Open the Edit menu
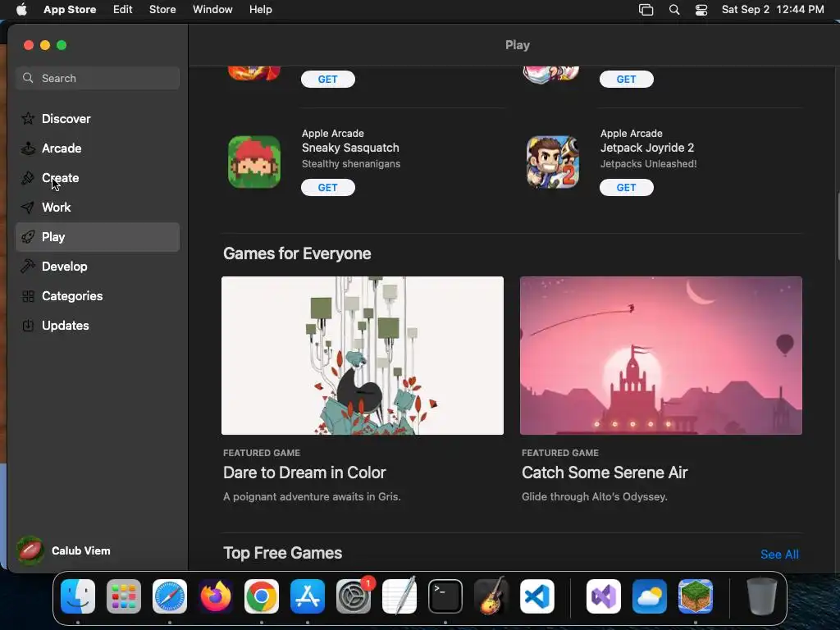The image size is (840, 630). pyautogui.click(x=123, y=10)
